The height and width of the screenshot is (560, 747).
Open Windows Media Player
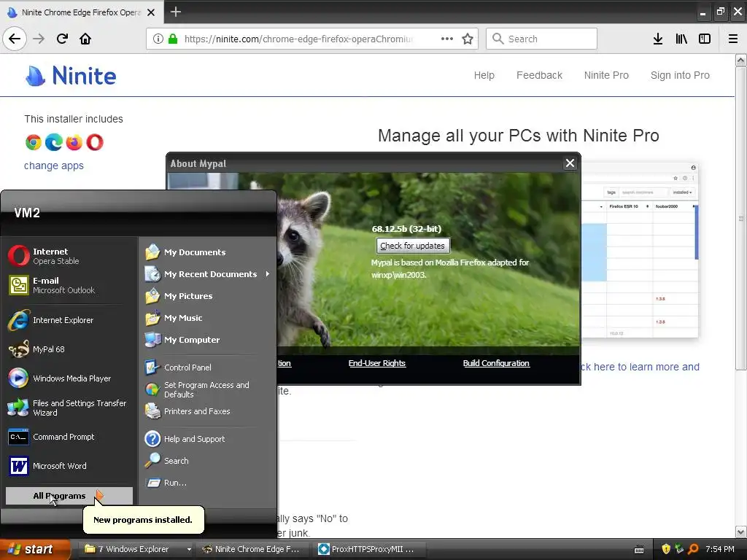click(69, 378)
